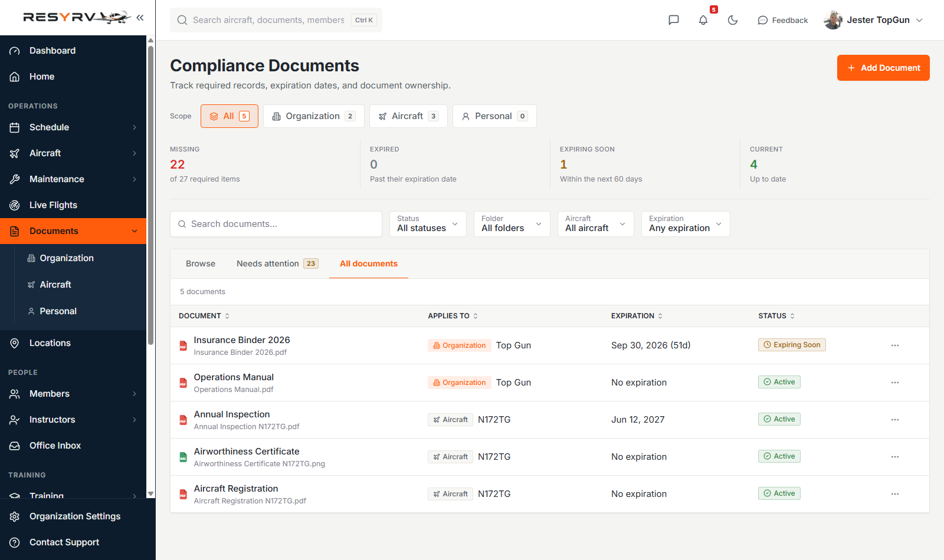This screenshot has width=944, height=560.
Task: Open Airworthiness Certificate document
Action: click(247, 452)
